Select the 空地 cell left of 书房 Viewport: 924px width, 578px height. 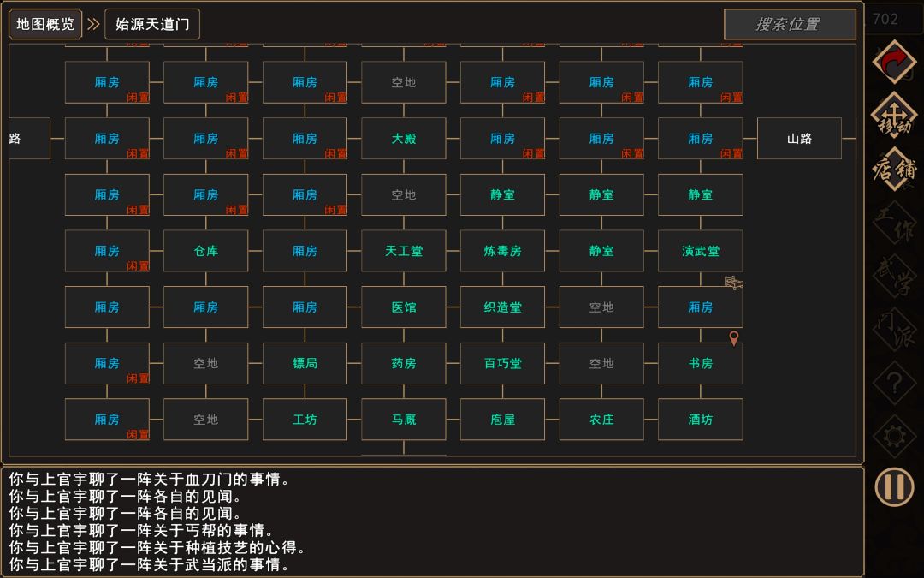[x=601, y=363]
